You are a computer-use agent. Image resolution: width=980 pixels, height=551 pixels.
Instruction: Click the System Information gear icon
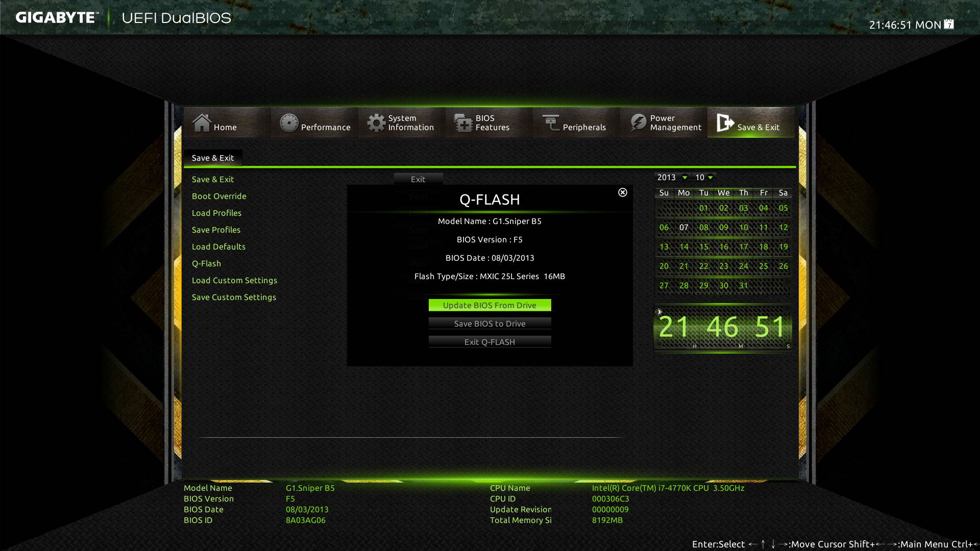[x=376, y=122]
